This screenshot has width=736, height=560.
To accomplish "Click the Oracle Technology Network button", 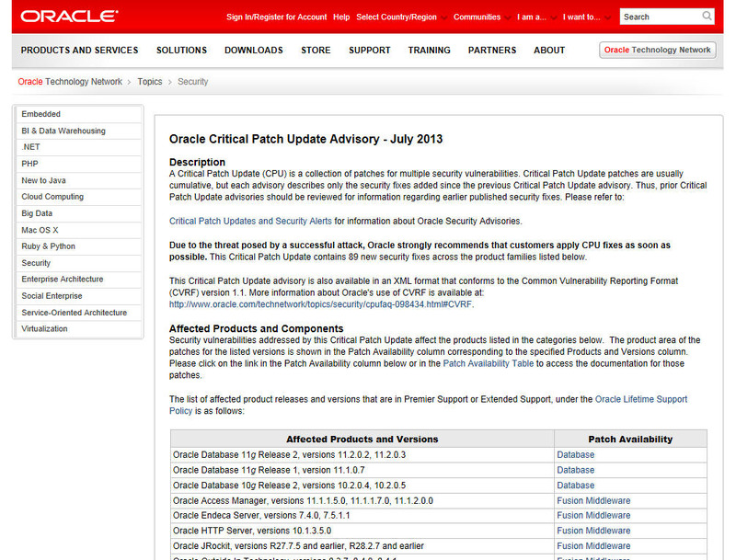I will click(x=657, y=50).
